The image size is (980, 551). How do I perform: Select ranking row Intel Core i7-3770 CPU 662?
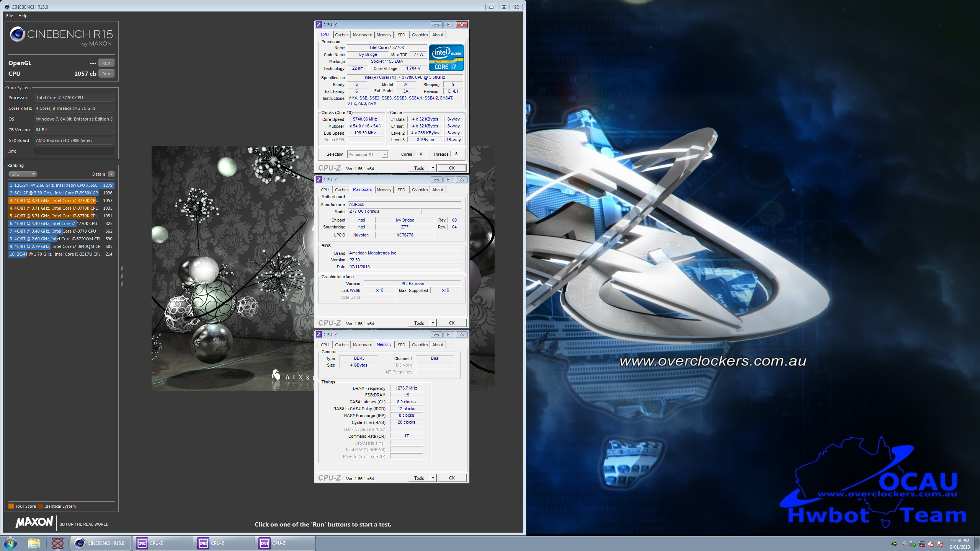point(61,231)
